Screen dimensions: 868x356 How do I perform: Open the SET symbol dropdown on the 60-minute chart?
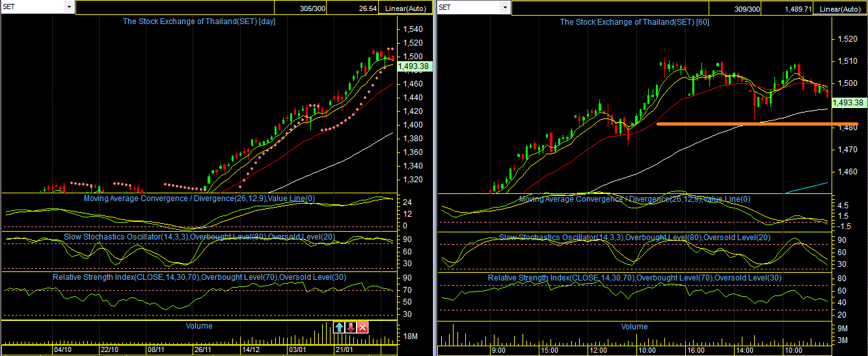tap(505, 7)
